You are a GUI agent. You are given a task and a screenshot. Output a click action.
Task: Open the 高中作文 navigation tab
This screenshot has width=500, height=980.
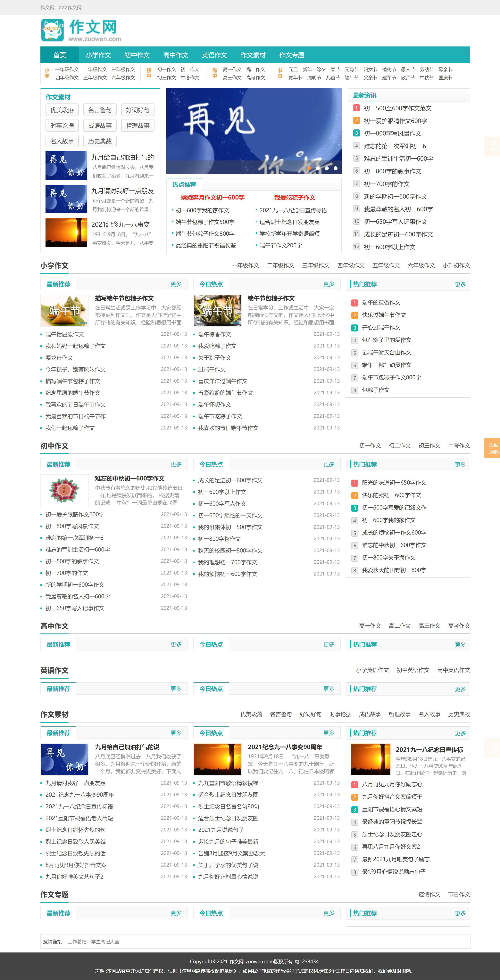pyautogui.click(x=175, y=55)
